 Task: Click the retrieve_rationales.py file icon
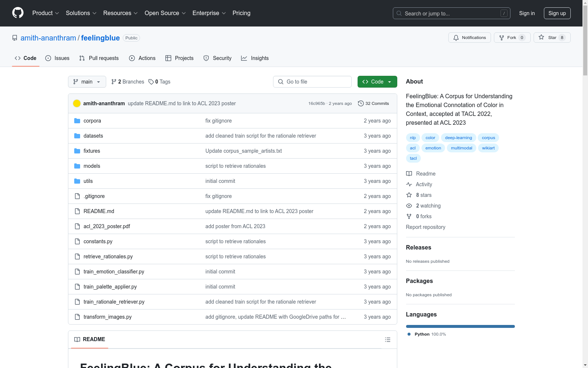click(x=77, y=256)
